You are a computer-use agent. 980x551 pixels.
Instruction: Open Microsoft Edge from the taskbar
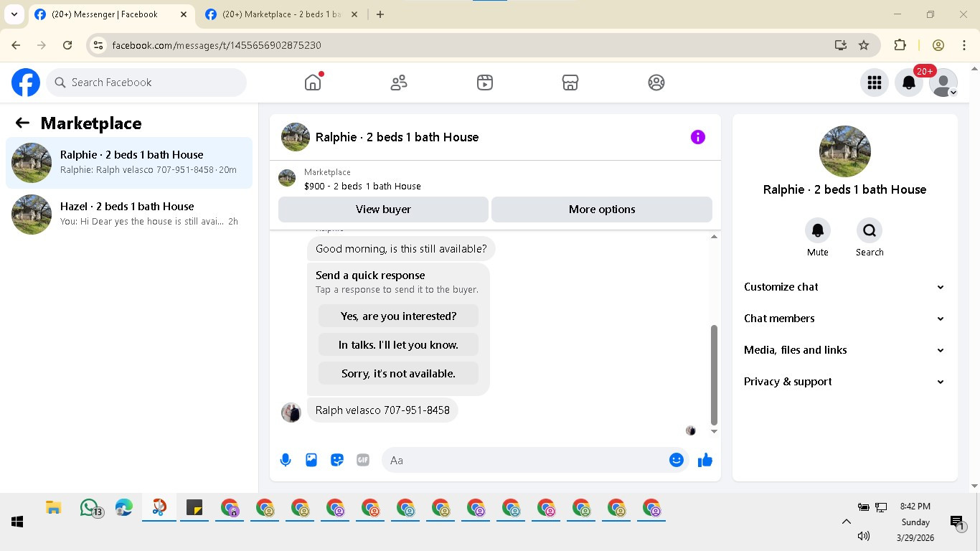[124, 508]
